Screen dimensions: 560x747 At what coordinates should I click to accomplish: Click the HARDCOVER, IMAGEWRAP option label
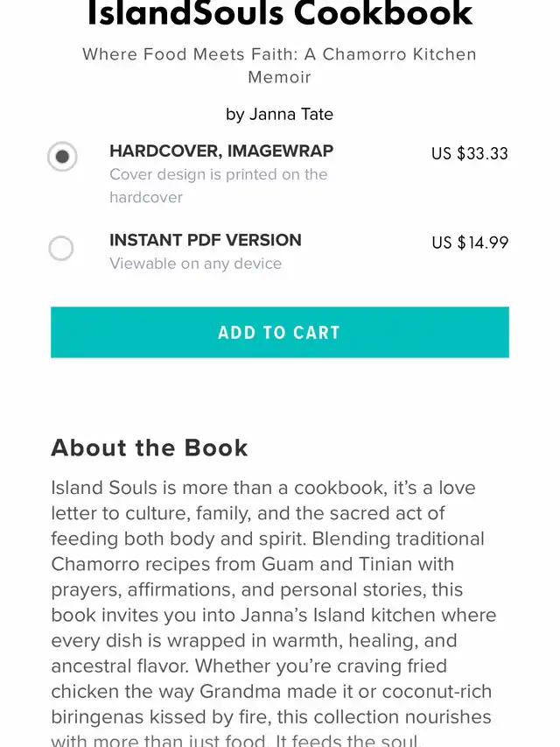tap(221, 151)
